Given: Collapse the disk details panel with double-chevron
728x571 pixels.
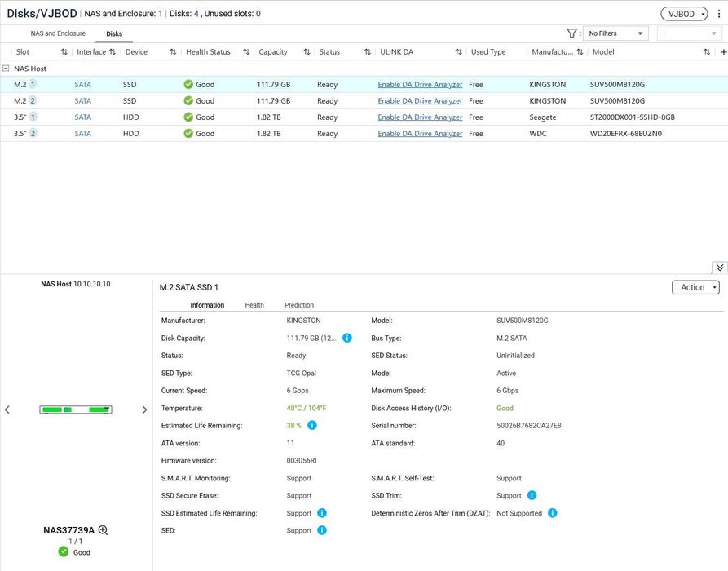Looking at the screenshot, I should pyautogui.click(x=719, y=268).
